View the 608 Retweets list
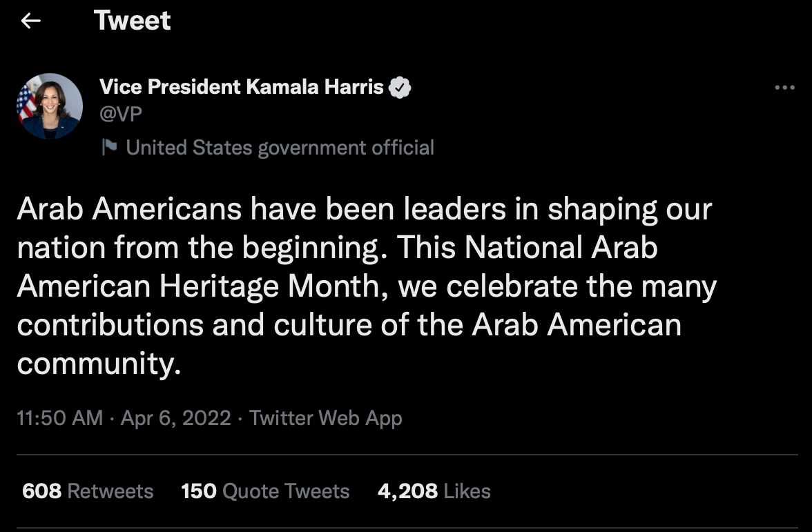Image resolution: width=812 pixels, height=532 pixels. pos(88,491)
